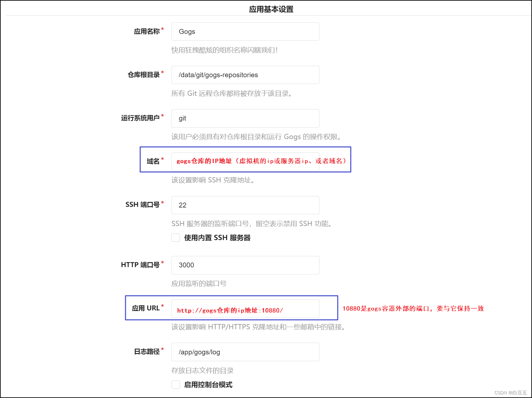Click the 应用 URL label
The width and height of the screenshot is (532, 398).
point(146,308)
